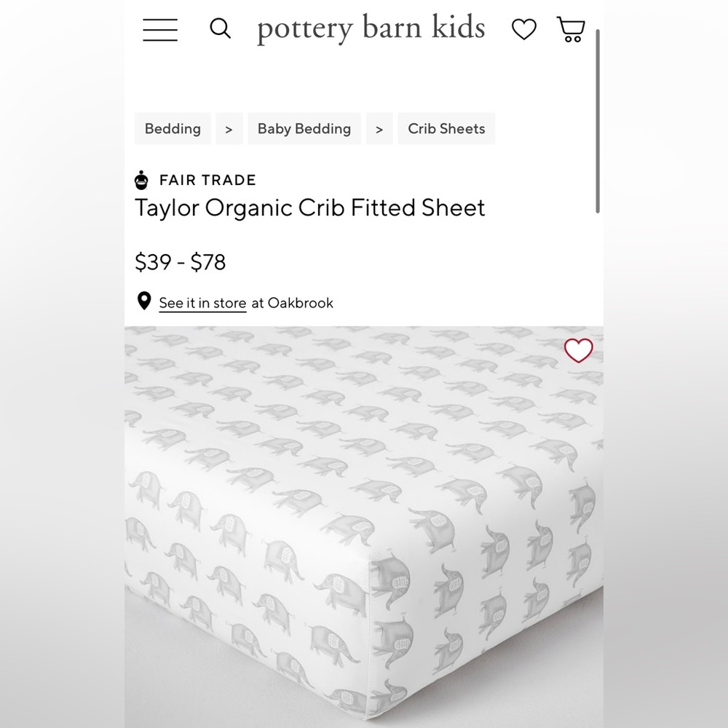728x728 pixels.
Task: Open the See it in store link
Action: tap(201, 303)
